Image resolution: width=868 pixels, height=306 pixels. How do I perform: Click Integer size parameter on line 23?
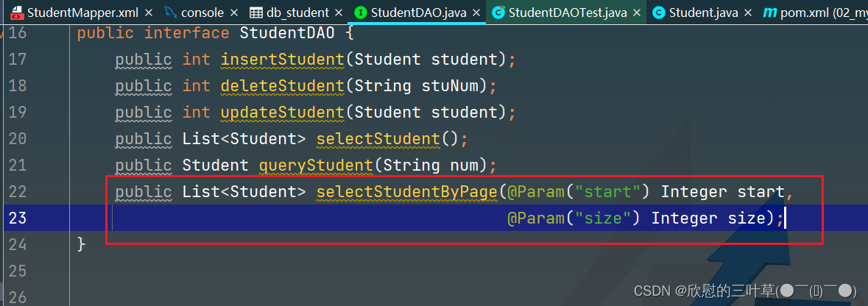pyautogui.click(x=708, y=218)
